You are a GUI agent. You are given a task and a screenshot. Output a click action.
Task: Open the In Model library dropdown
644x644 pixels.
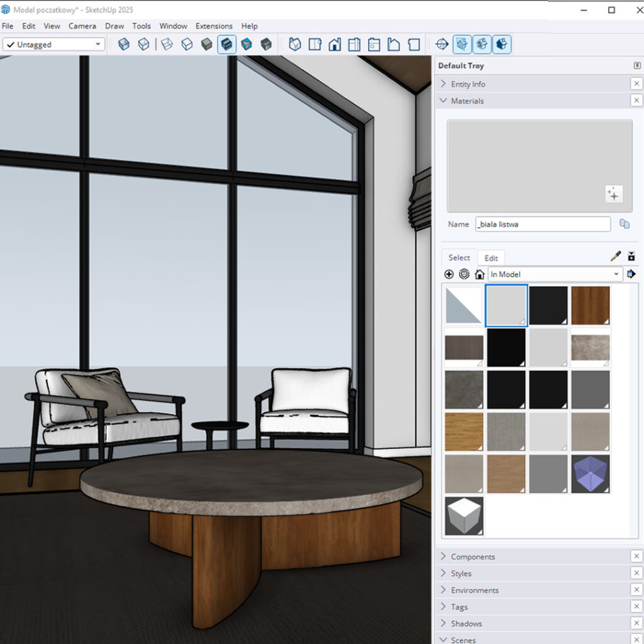click(x=555, y=274)
